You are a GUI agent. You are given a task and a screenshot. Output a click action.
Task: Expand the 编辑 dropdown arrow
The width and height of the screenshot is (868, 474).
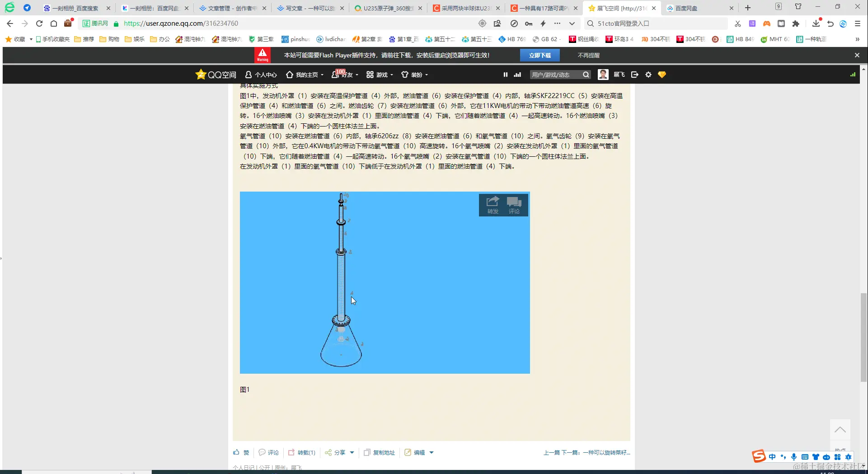(432, 452)
